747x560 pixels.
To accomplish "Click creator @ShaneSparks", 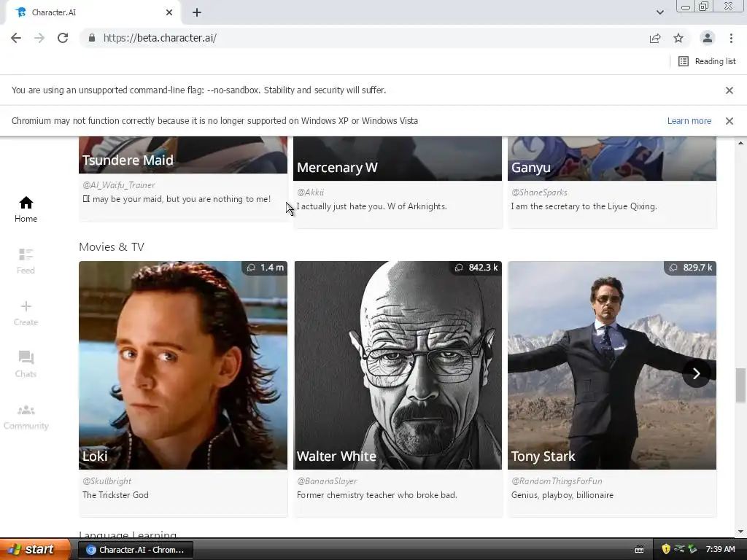I will tap(539, 192).
